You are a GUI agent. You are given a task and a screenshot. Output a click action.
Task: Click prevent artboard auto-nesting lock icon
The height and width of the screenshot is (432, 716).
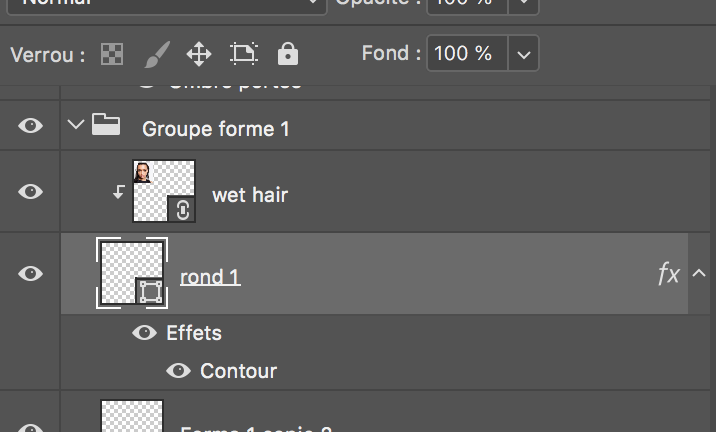click(x=243, y=54)
